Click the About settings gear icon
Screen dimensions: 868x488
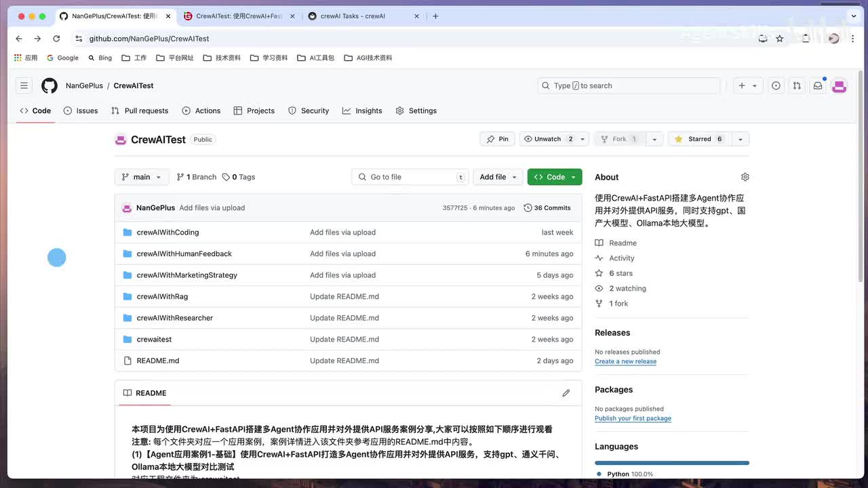745,177
